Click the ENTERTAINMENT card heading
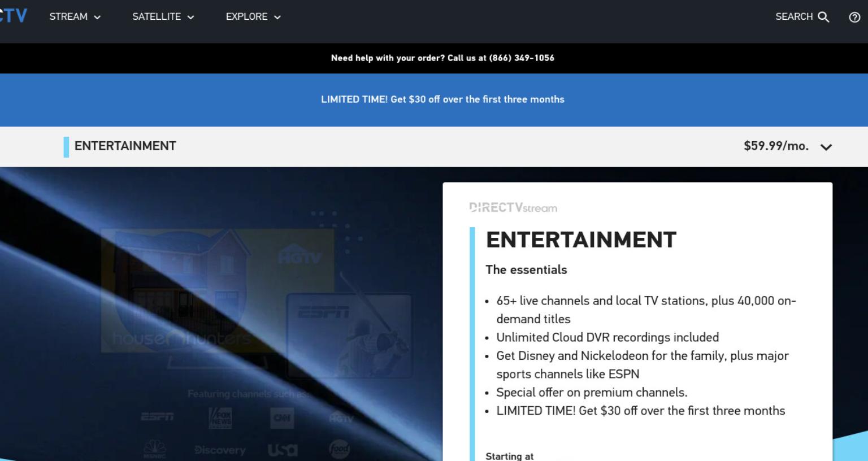This screenshot has height=461, width=868. pyautogui.click(x=581, y=240)
